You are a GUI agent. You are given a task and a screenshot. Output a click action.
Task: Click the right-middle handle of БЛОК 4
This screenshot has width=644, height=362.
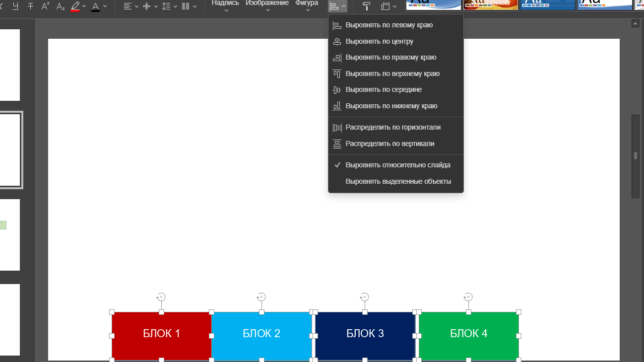[519, 336]
